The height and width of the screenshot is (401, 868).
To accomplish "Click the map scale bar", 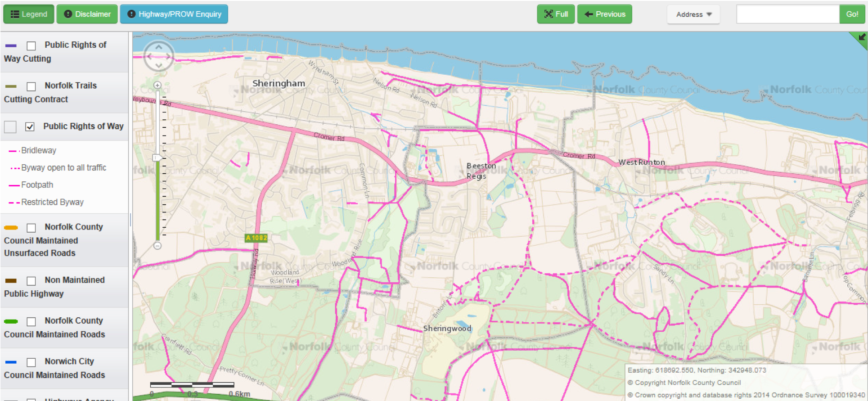I will [192, 385].
